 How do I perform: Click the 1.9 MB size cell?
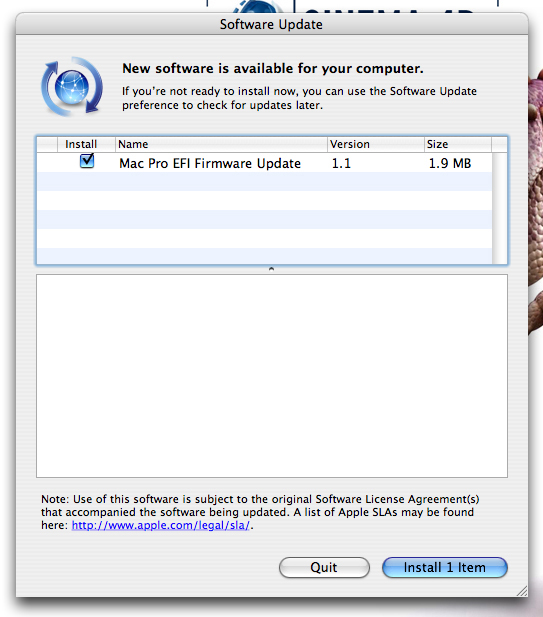450,163
